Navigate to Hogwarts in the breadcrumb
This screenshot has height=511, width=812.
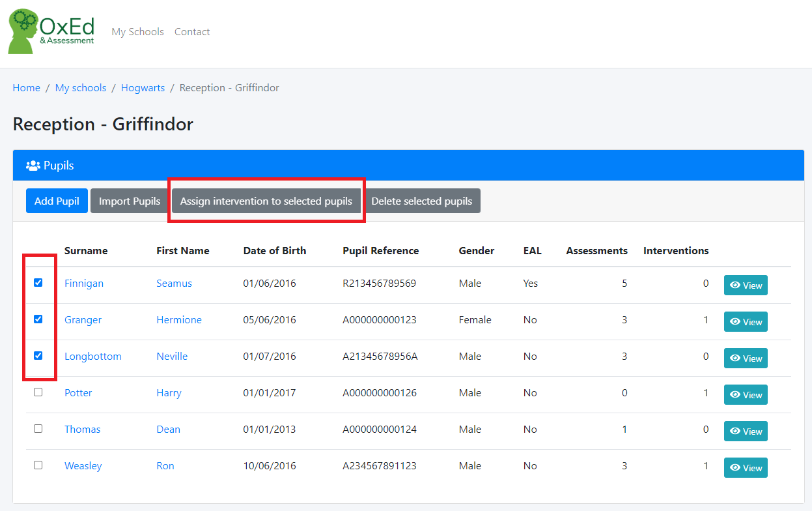[143, 88]
